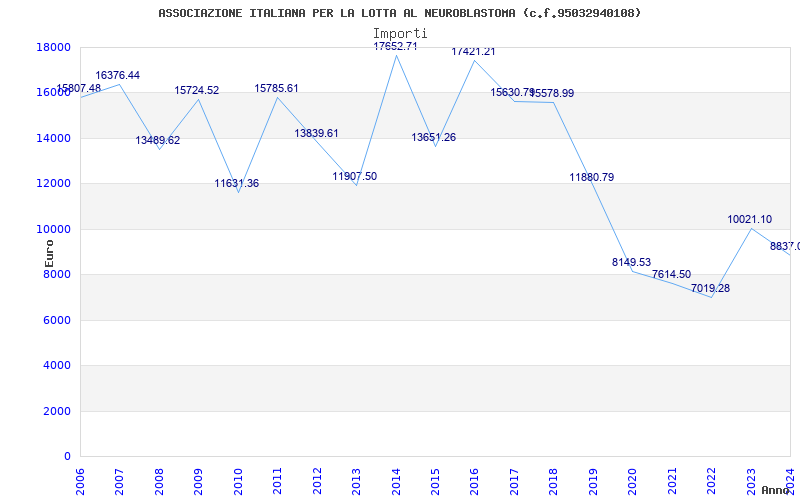Viewport: 800px width, 500px height.
Task: Click the 2008 x-axis year label
Action: [159, 481]
